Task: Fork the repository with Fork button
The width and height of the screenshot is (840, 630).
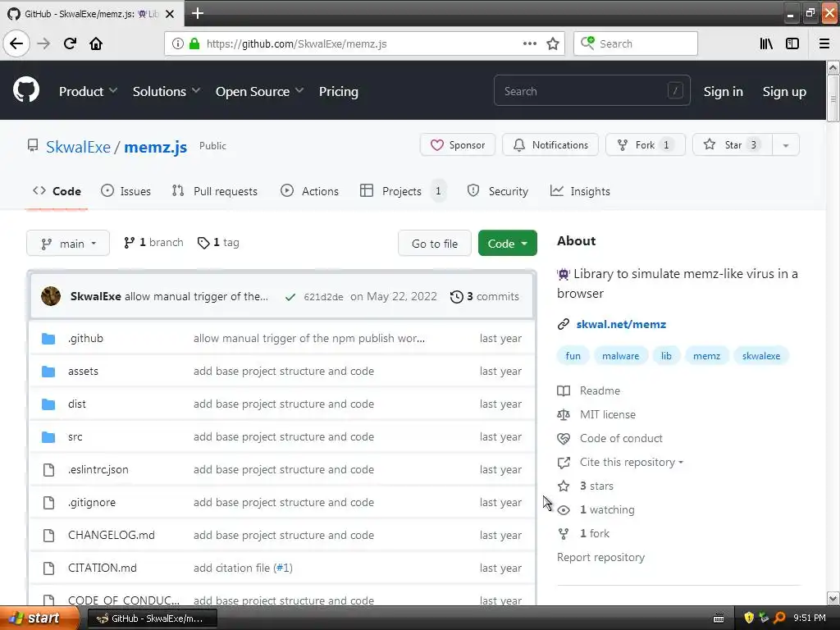Action: [645, 145]
